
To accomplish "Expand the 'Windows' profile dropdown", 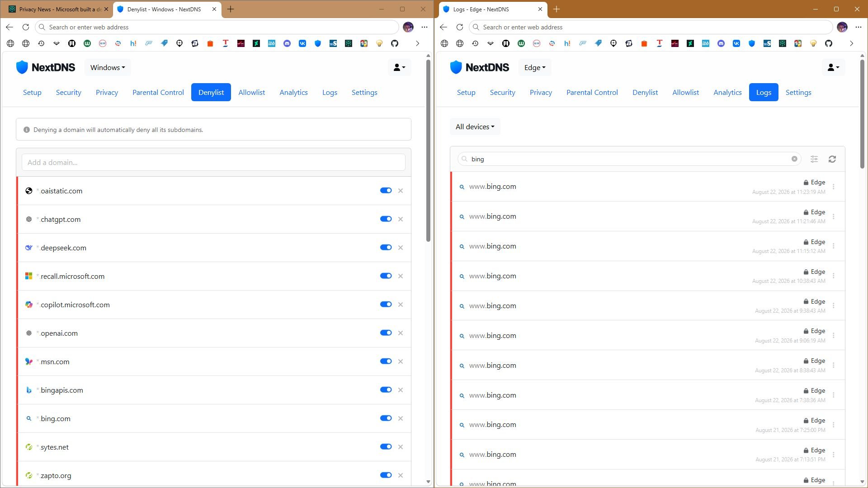I will point(108,67).
